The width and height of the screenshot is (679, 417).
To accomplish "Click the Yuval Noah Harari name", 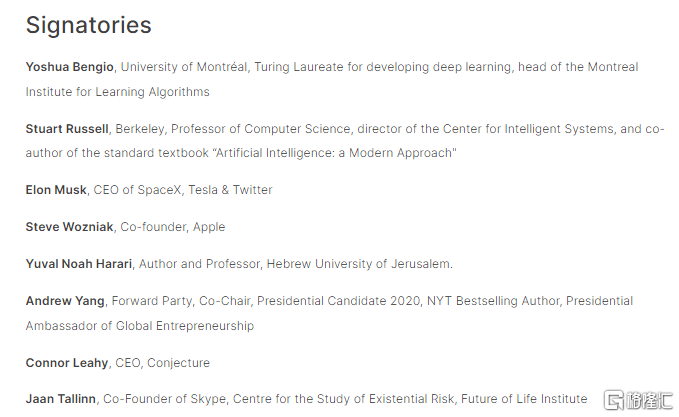I will [79, 264].
